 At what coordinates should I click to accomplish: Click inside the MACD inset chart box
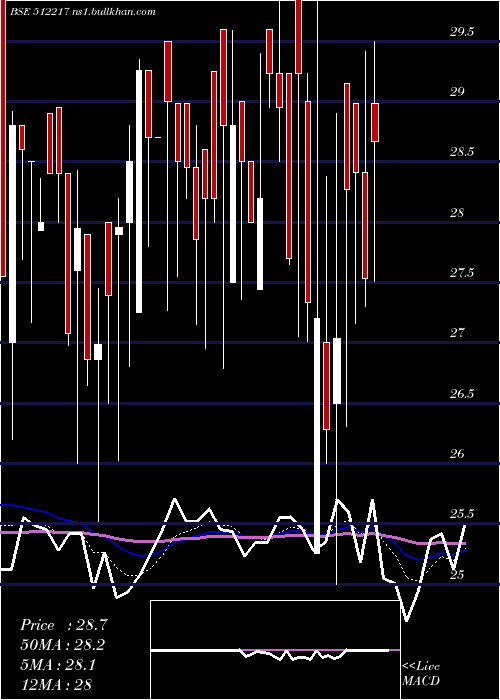pyautogui.click(x=275, y=650)
